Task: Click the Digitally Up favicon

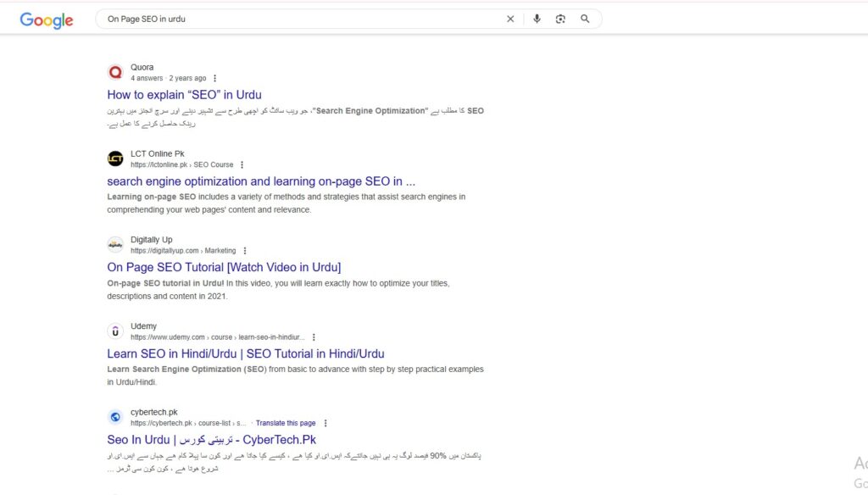Action: 115,244
